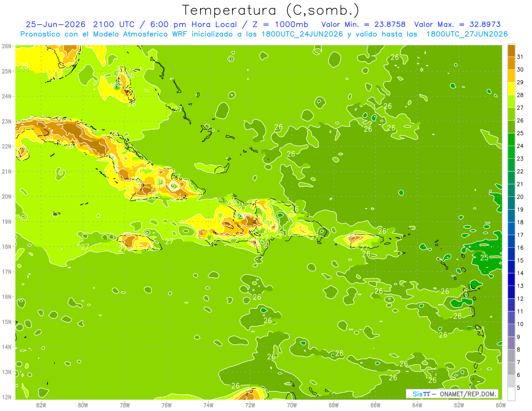Click the 16N latitude axis label
532x411 pixels.
[x=7, y=297]
